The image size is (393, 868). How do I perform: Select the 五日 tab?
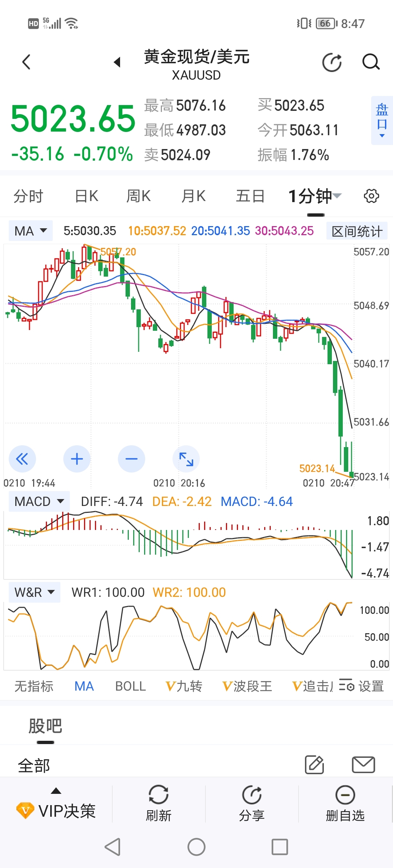(x=250, y=196)
